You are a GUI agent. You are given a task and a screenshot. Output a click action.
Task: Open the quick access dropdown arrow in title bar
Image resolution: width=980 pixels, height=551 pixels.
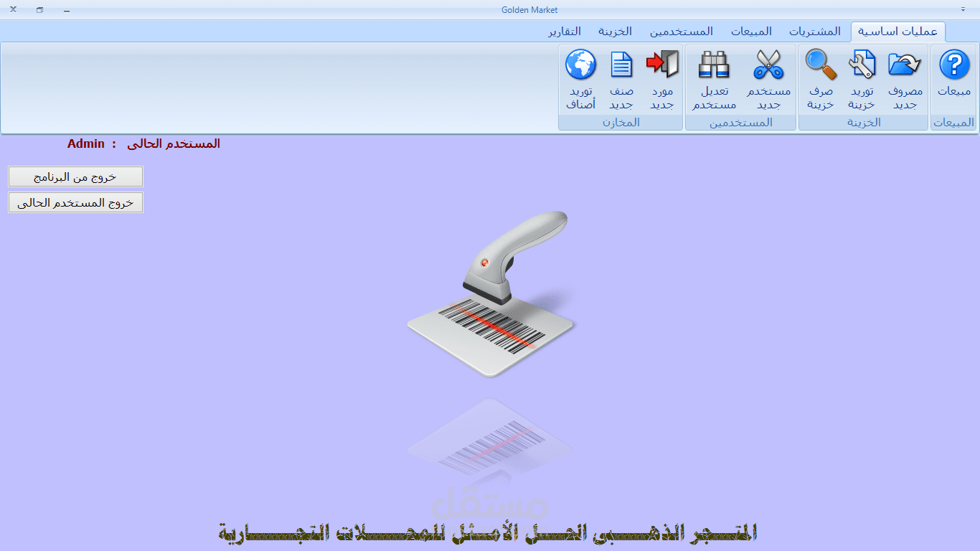click(x=963, y=10)
